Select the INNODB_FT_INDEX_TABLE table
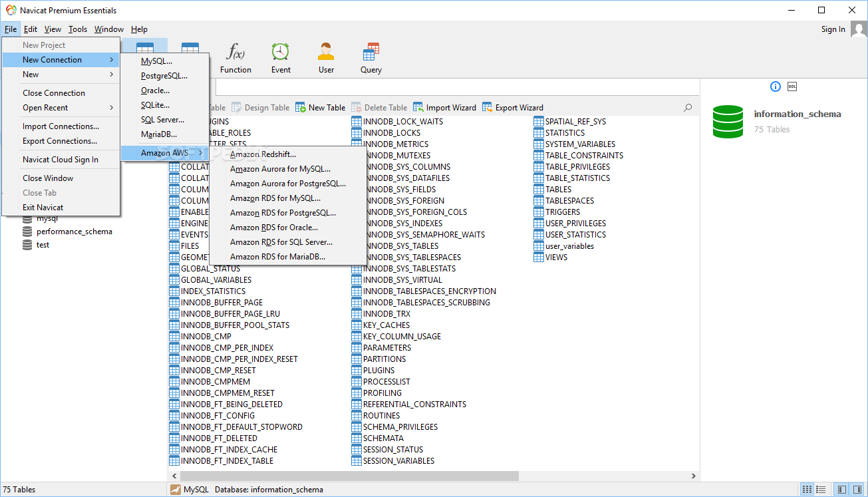Viewport: 868px width, 497px height. (221, 461)
